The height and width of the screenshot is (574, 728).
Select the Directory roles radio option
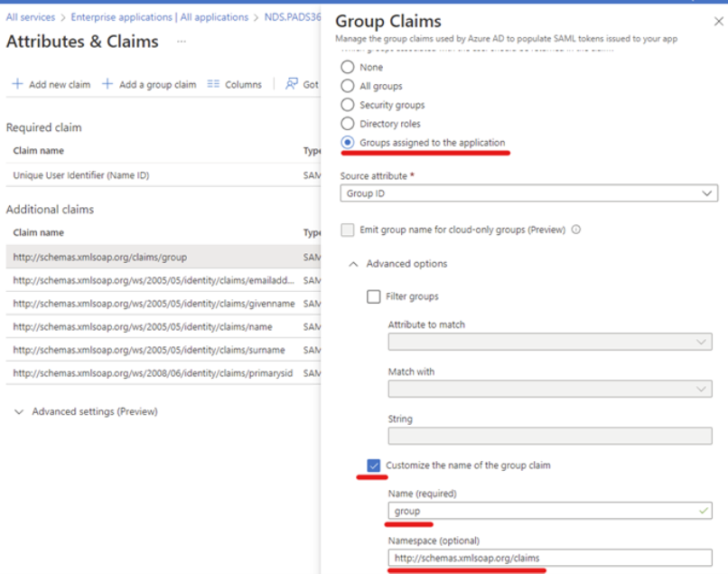(347, 124)
